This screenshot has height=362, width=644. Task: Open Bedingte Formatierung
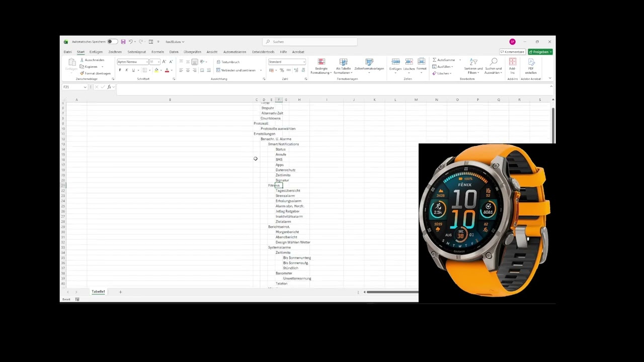coord(321,67)
